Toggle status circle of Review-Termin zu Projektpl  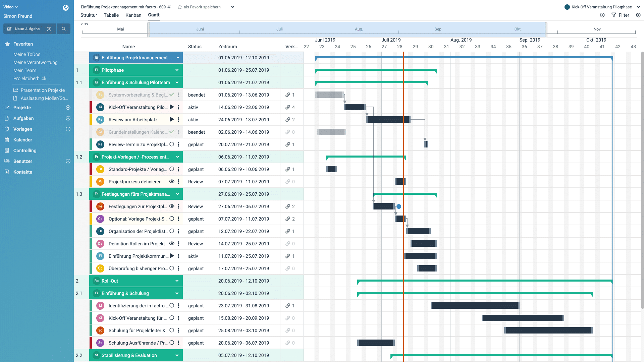172,144
